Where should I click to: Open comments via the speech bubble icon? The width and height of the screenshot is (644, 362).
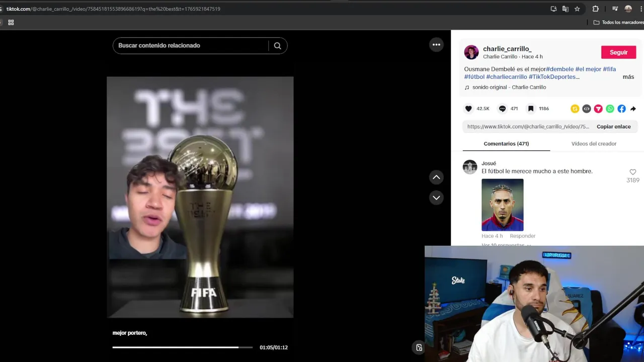click(502, 109)
